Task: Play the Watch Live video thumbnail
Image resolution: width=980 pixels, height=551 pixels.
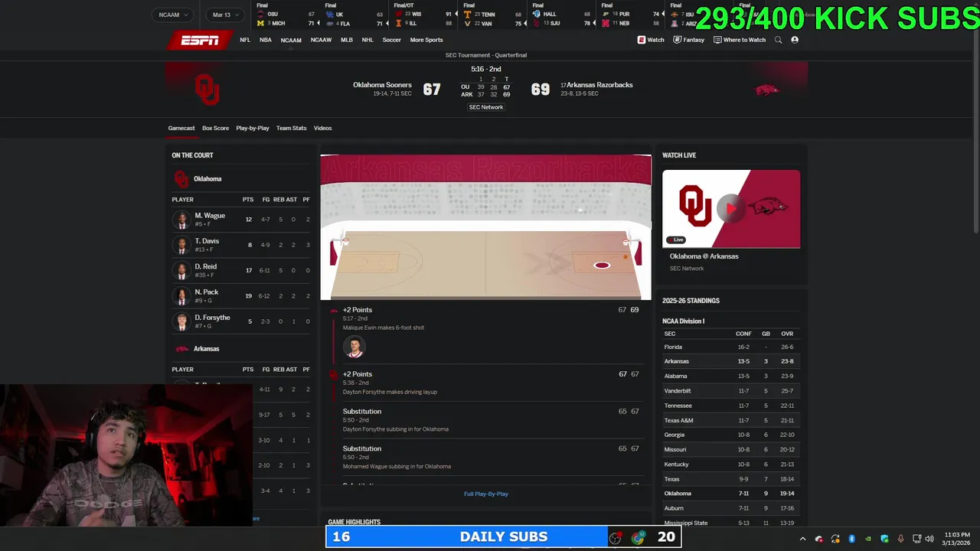Action: [731, 208]
